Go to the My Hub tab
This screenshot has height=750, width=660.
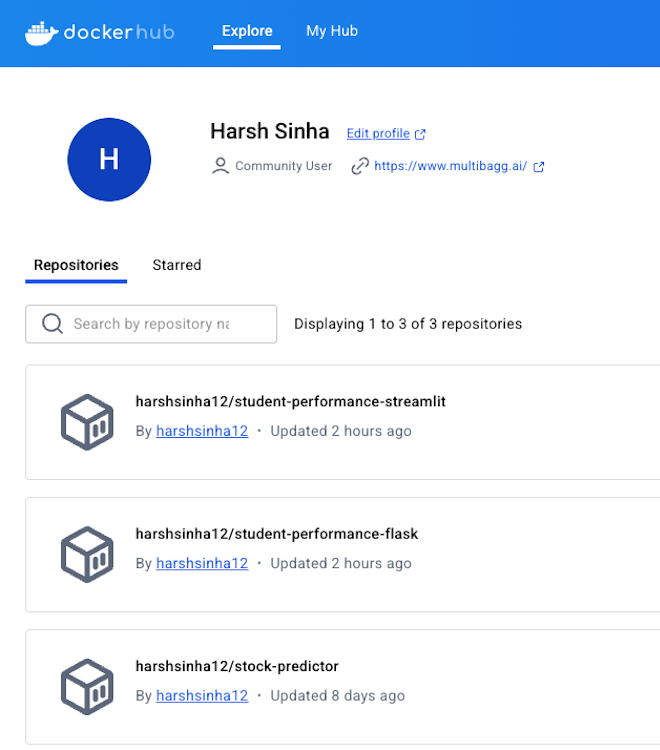(x=332, y=31)
